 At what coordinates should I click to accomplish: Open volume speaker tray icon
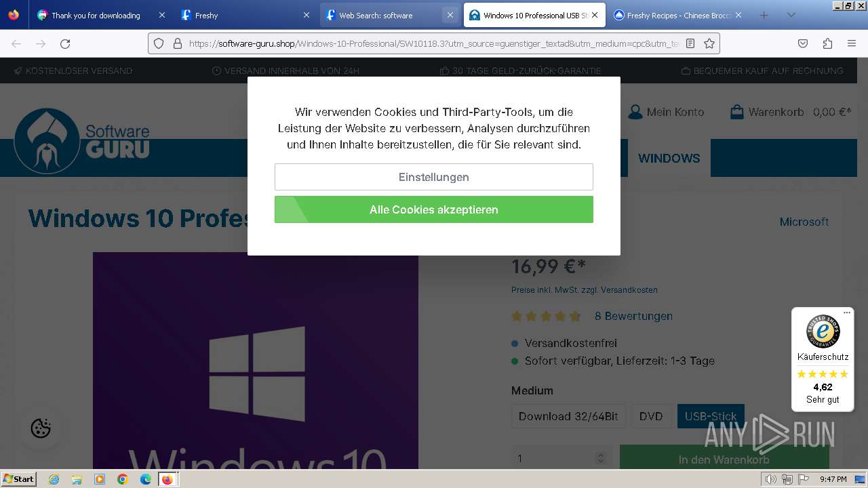click(770, 479)
